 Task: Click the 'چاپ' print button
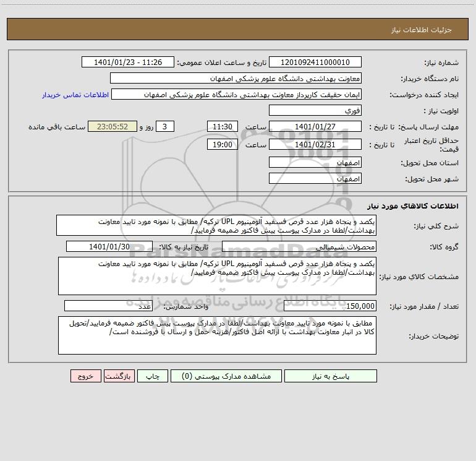coord(153,376)
